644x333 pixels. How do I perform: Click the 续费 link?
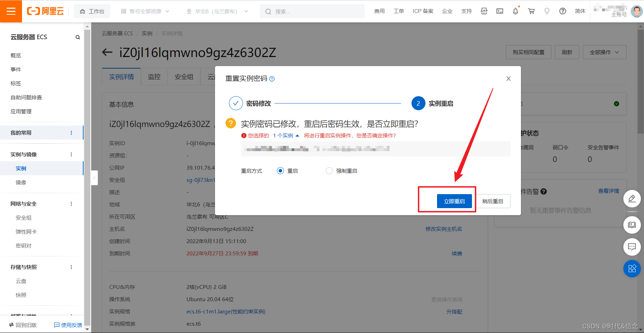click(x=457, y=254)
